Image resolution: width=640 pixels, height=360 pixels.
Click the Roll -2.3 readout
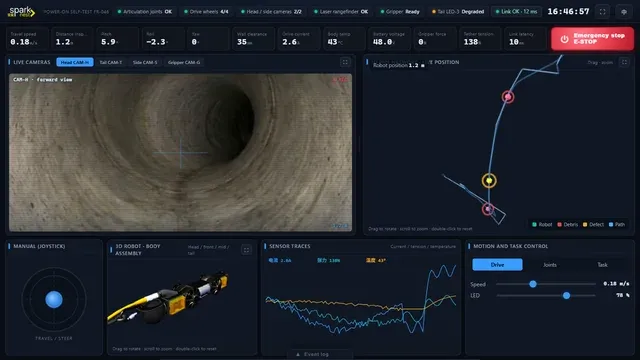click(163, 39)
